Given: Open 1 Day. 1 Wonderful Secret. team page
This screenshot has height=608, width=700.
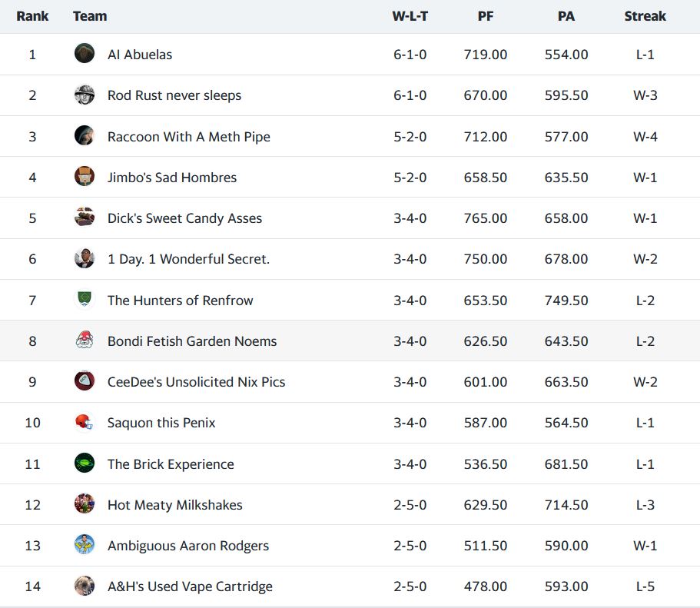Looking at the screenshot, I should [188, 259].
